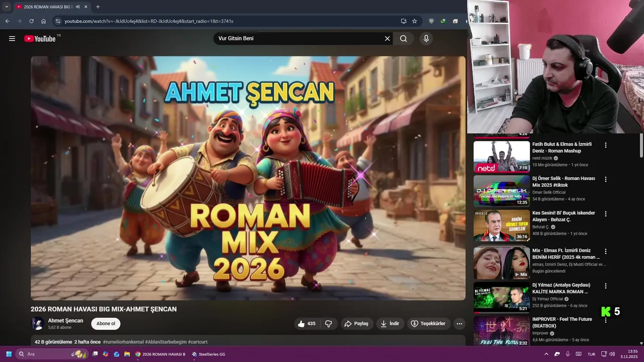The height and width of the screenshot is (362, 644).
Task: Click the taskbar Ara search box
Action: pos(52,354)
